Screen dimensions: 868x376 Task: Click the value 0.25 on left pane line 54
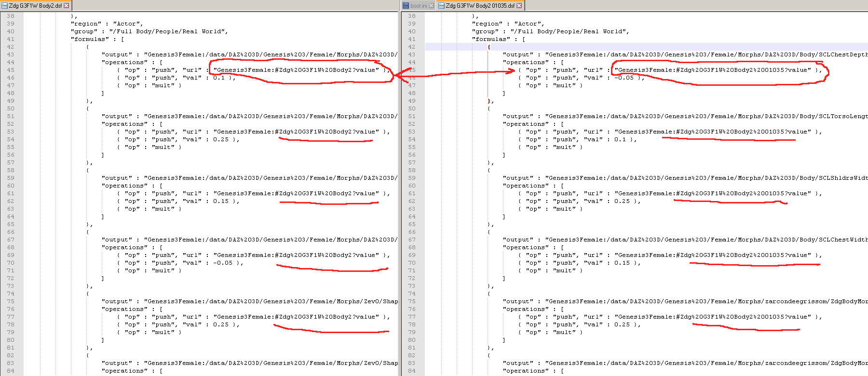click(221, 139)
